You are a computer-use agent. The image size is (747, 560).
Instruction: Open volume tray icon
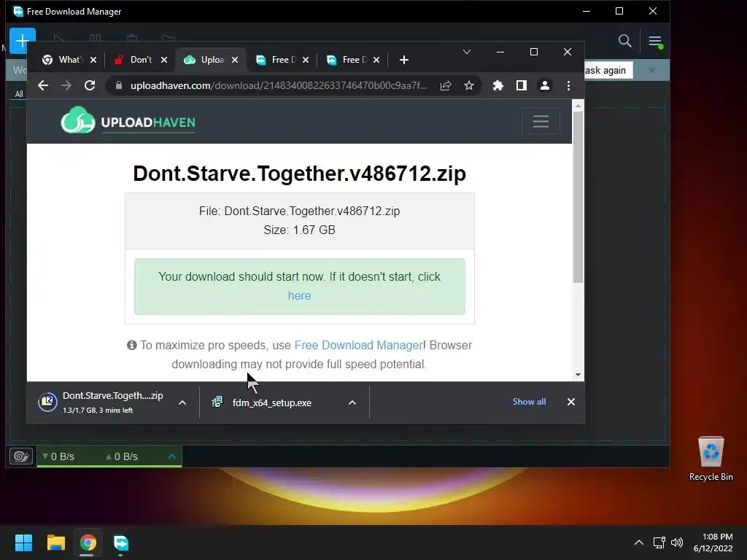pyautogui.click(x=676, y=542)
